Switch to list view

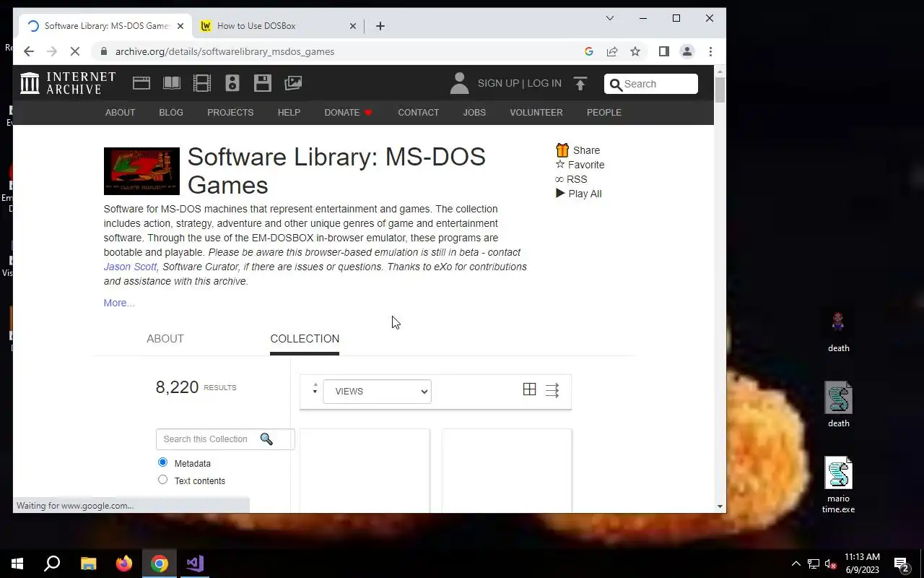tap(552, 390)
